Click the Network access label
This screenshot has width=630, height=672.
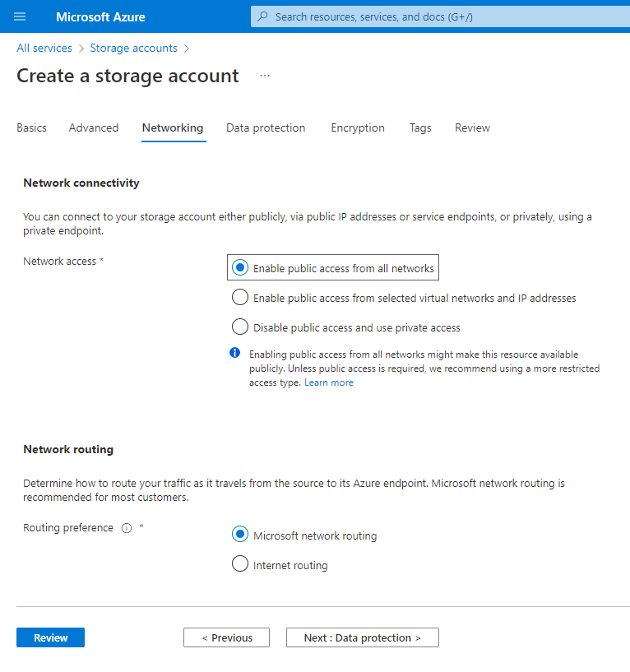[x=59, y=261]
